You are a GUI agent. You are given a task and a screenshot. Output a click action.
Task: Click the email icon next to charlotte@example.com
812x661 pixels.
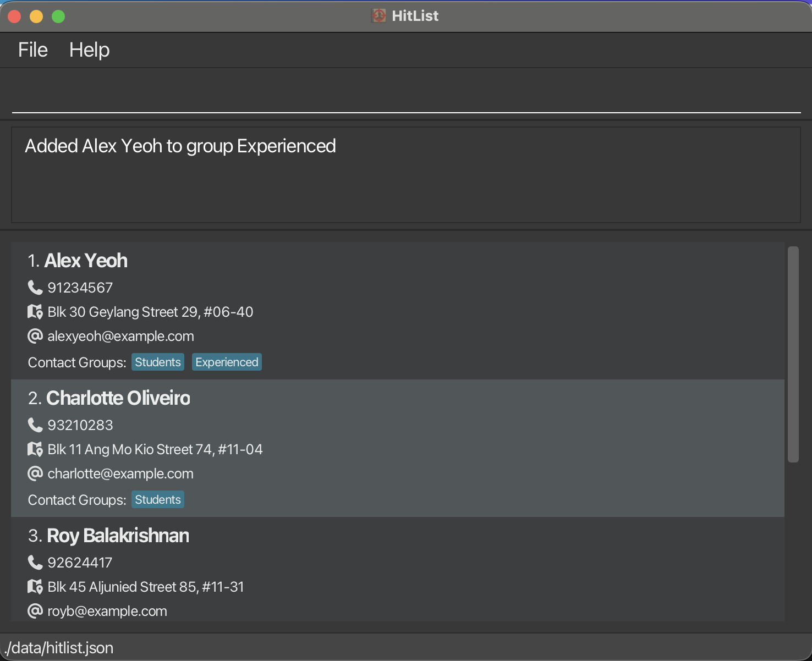point(35,473)
